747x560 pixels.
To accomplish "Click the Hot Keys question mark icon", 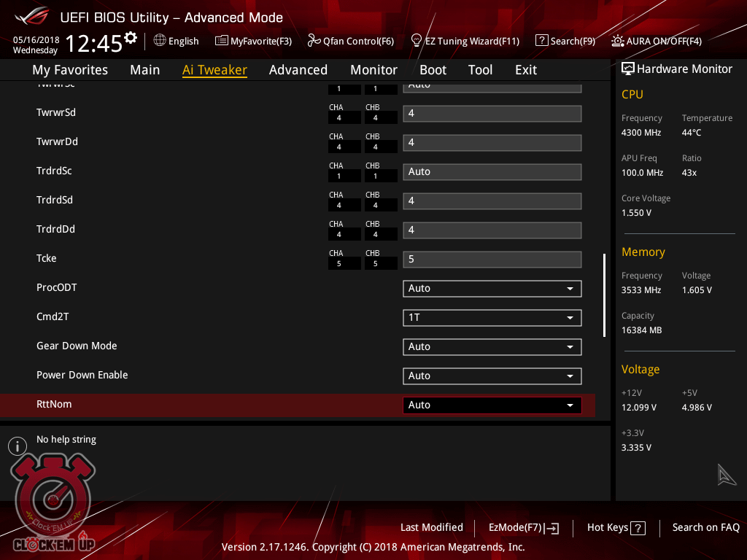I will tap(638, 528).
